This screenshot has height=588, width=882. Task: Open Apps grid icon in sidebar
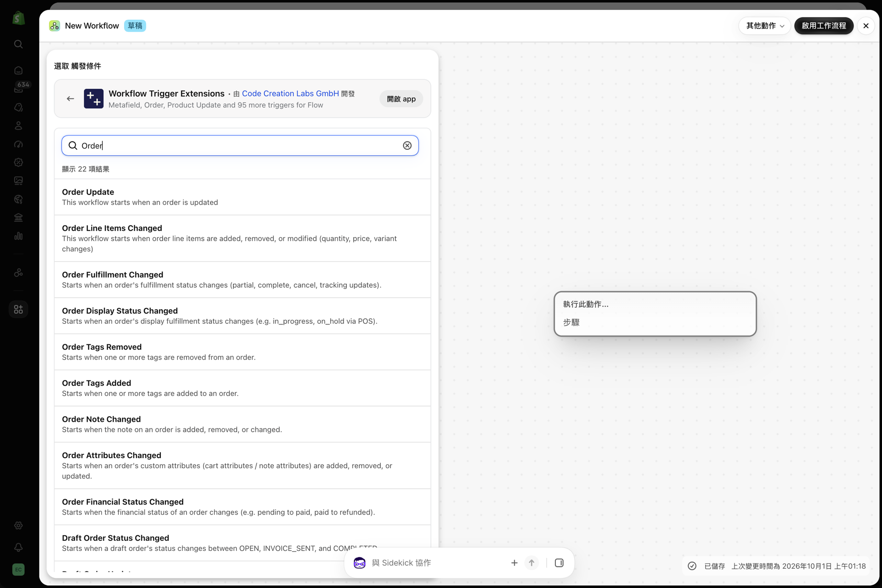18,309
